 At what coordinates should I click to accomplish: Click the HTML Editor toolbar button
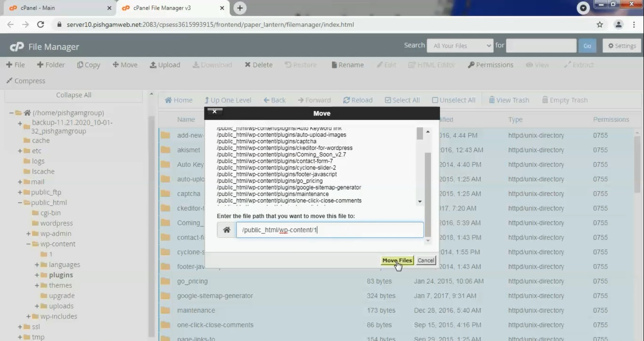point(432,65)
